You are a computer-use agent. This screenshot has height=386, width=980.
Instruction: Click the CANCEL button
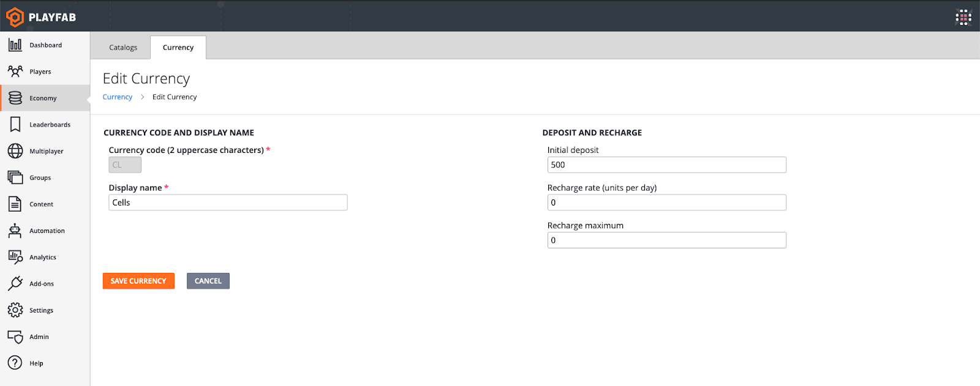click(x=208, y=281)
